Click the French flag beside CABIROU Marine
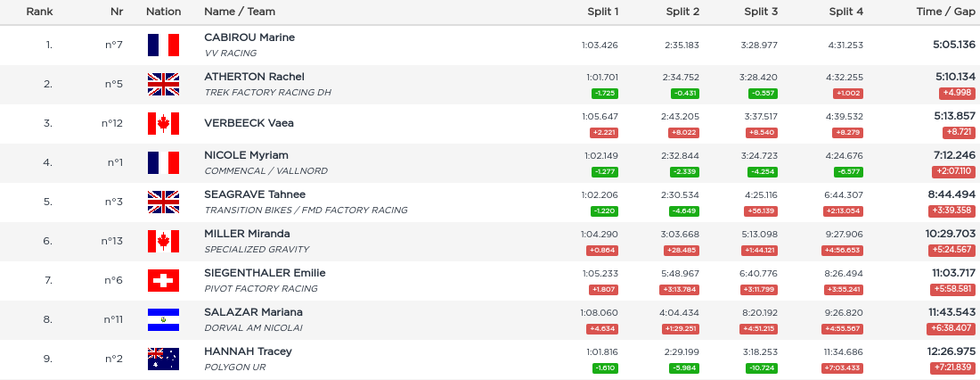Screen dimensions: 980x380 pyautogui.click(x=163, y=45)
